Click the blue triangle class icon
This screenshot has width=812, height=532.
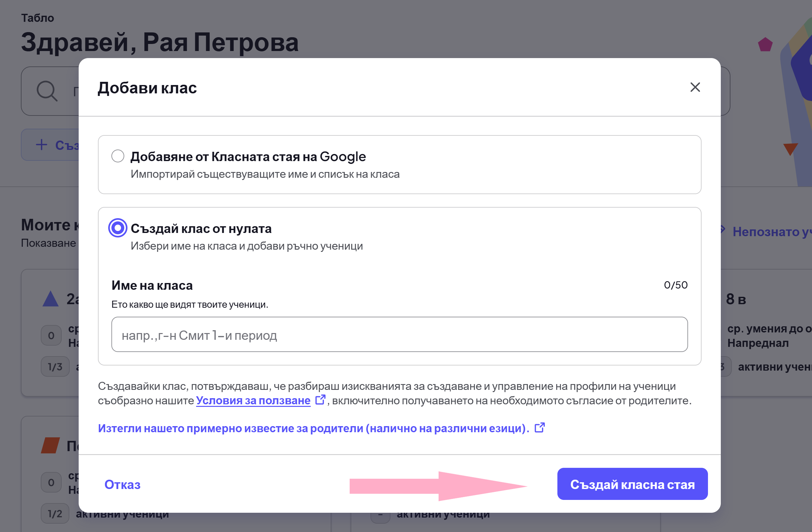(x=50, y=299)
